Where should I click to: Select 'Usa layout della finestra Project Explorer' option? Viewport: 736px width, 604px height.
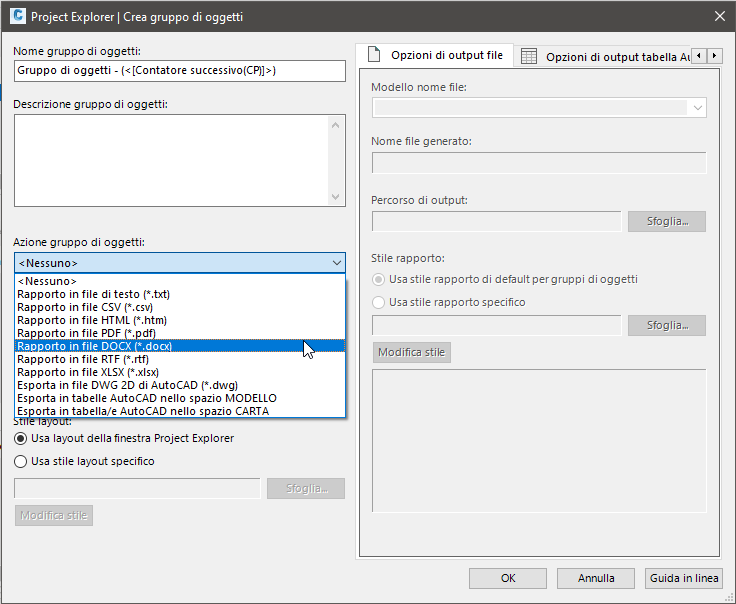[x=21, y=438]
